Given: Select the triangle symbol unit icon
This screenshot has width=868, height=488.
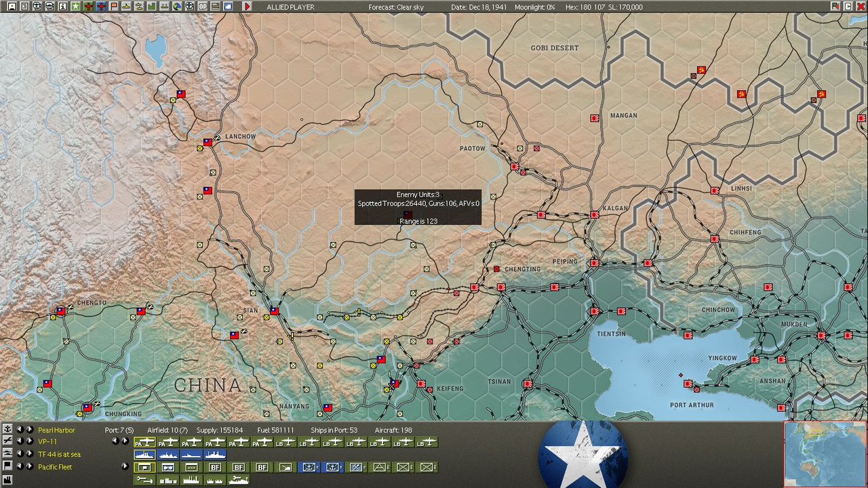Looking at the screenshot, I should pos(380,467).
